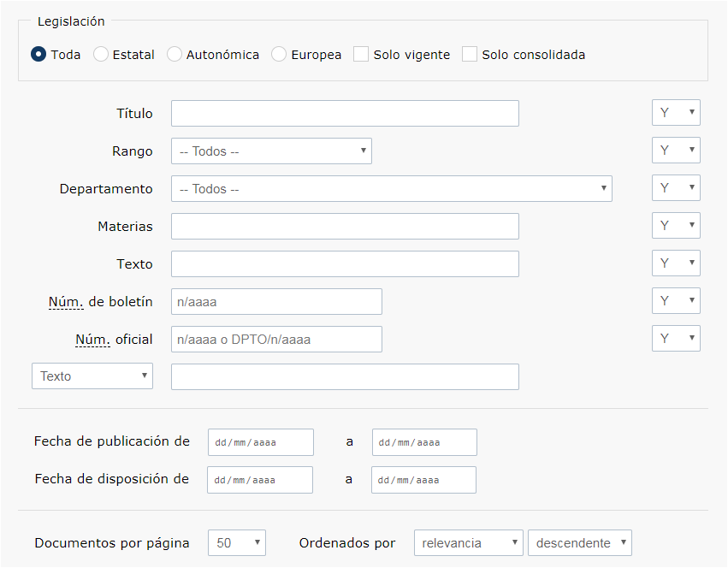Click the Fecha de publicación start date field

pos(261,442)
